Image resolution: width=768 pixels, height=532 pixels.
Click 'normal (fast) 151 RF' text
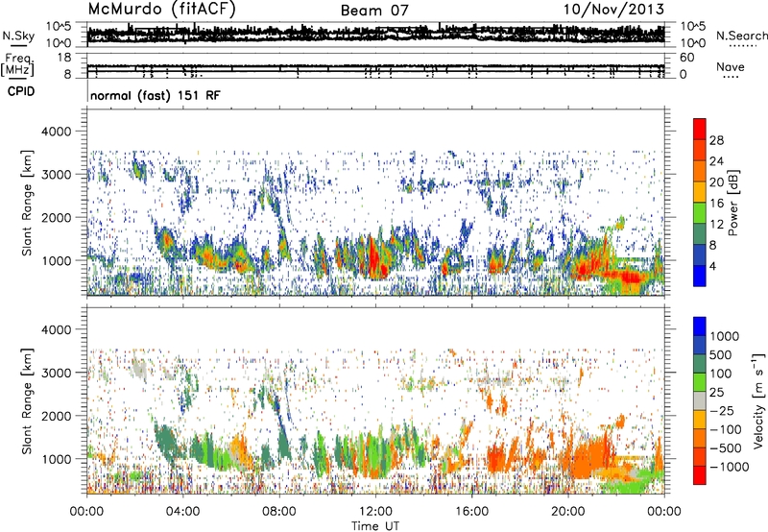(x=156, y=95)
